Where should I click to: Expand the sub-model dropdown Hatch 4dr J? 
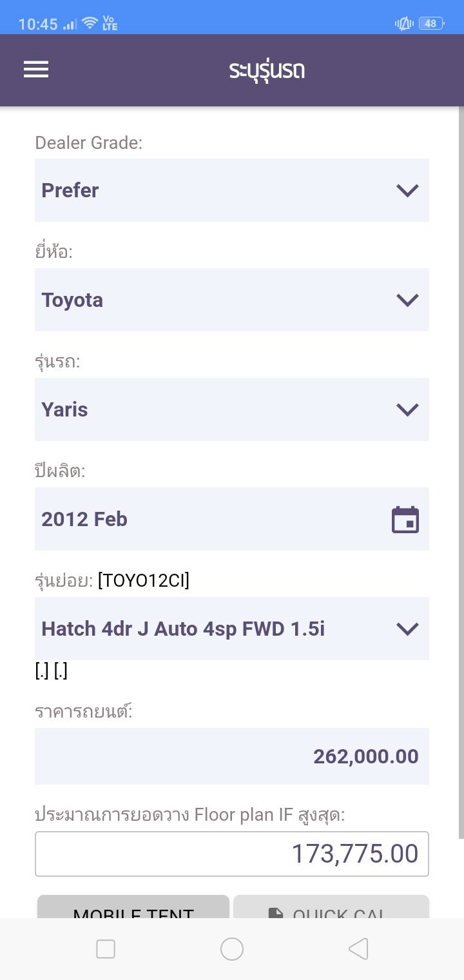point(232,629)
